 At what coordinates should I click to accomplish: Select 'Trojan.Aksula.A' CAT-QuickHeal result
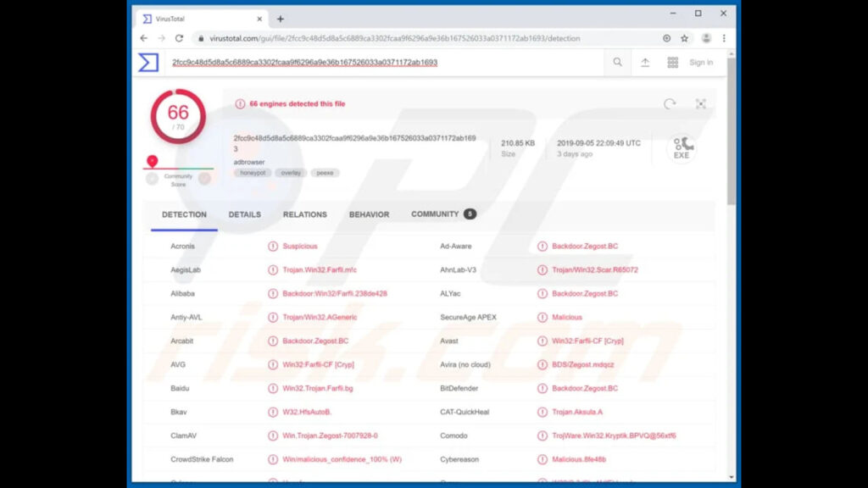tap(577, 413)
